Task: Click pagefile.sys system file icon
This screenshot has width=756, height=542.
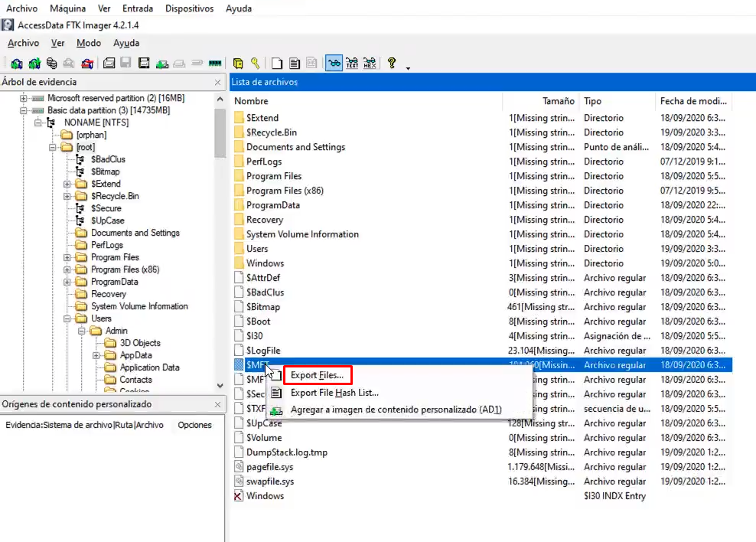Action: 239,466
